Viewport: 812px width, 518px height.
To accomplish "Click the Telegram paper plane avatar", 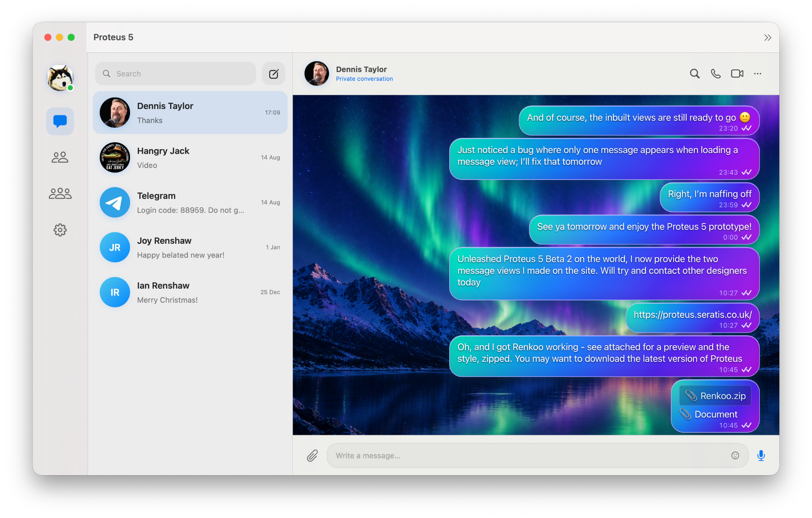I will [115, 203].
